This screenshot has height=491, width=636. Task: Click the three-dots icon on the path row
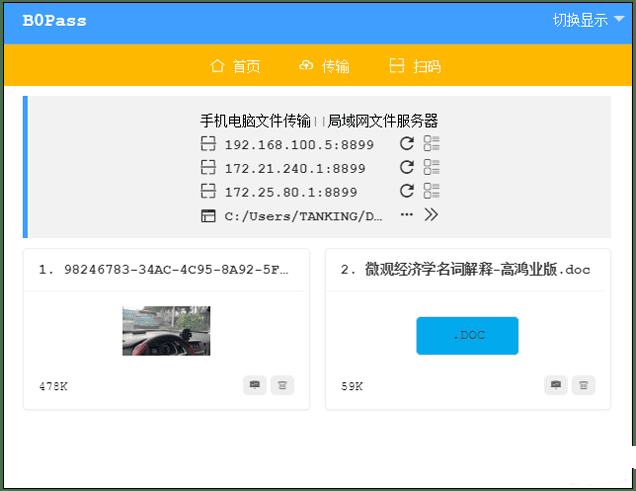(407, 214)
